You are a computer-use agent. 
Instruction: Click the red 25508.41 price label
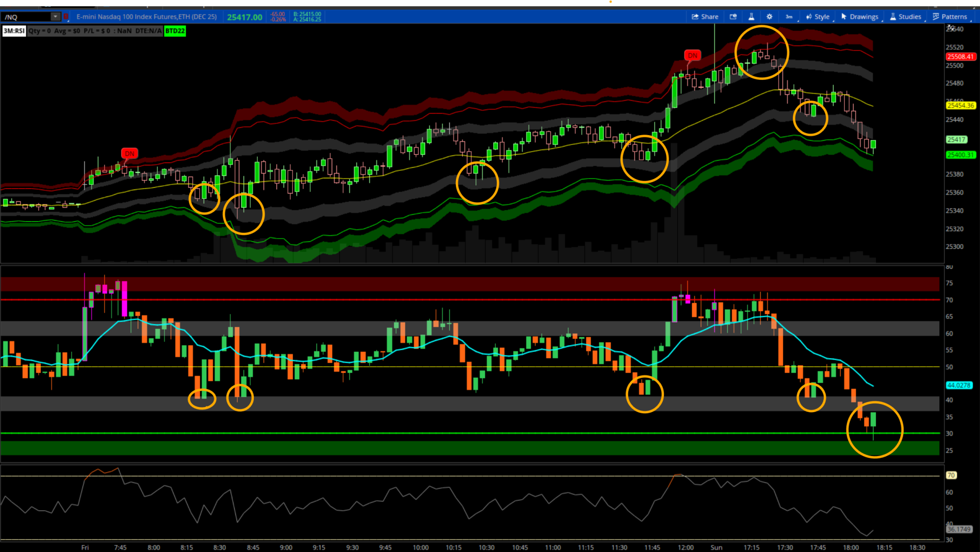pos(960,57)
